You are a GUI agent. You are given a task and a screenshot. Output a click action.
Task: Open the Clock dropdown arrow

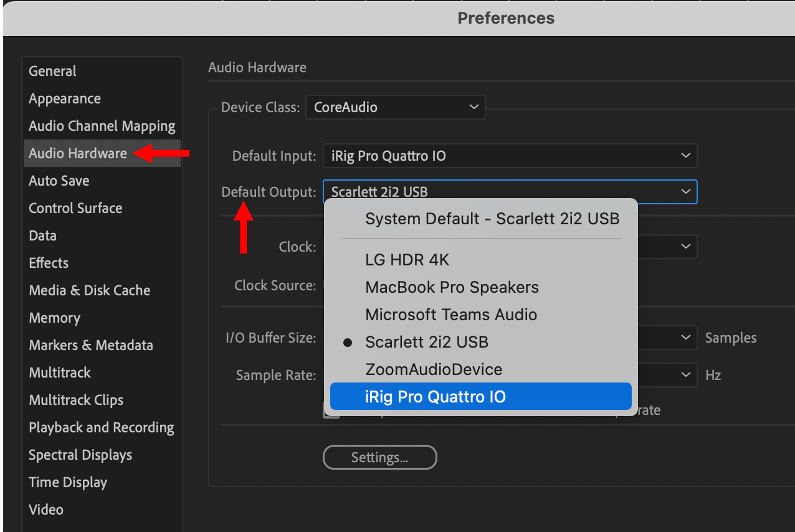[x=685, y=247]
